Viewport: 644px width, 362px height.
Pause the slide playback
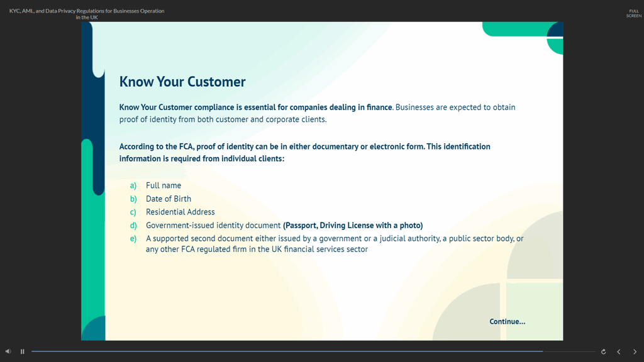[23, 351]
